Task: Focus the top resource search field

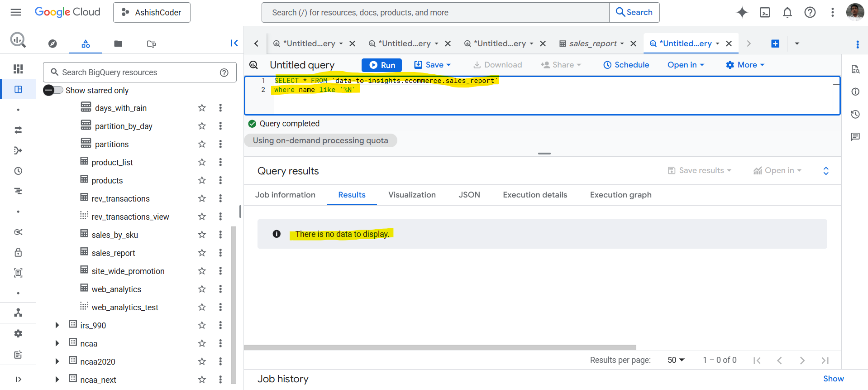Action: pyautogui.click(x=435, y=12)
